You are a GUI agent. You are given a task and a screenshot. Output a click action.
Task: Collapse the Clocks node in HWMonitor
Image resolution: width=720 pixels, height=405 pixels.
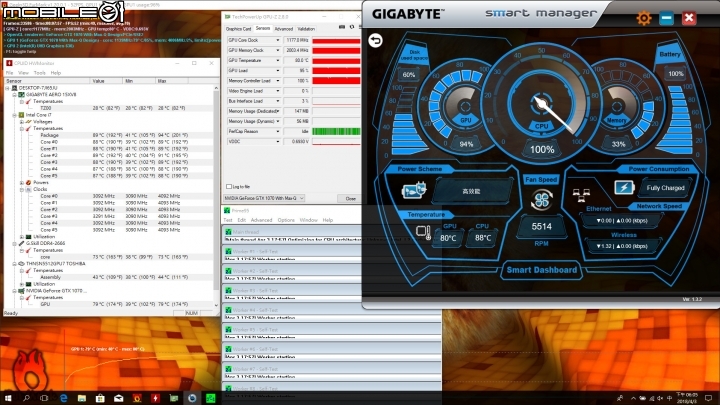22,189
